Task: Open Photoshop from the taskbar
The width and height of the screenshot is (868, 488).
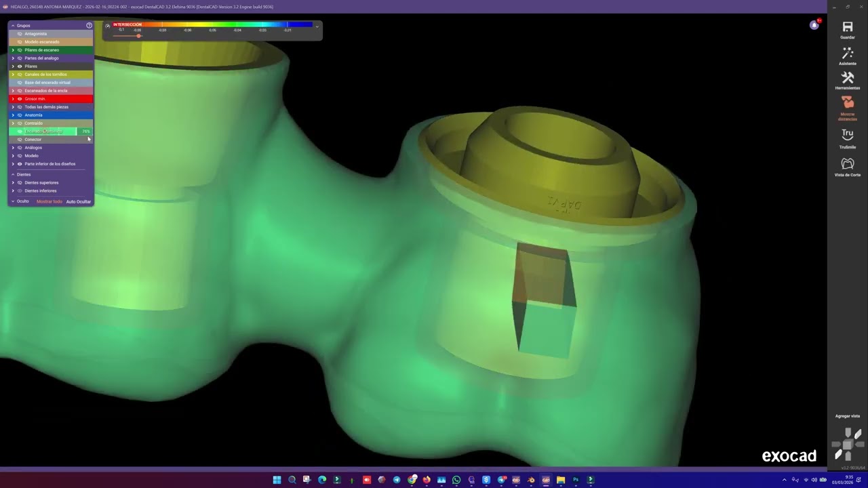Action: click(576, 480)
